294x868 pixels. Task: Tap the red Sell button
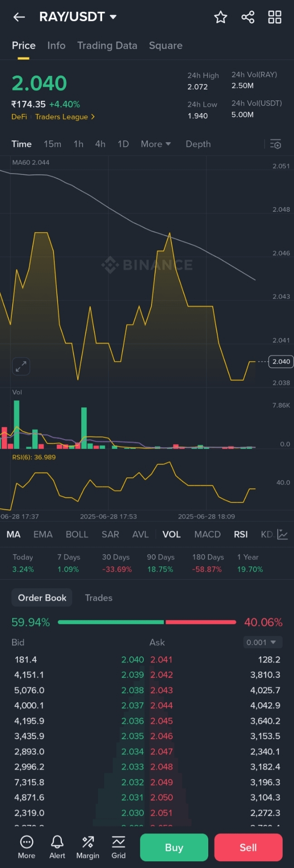pos(248,847)
